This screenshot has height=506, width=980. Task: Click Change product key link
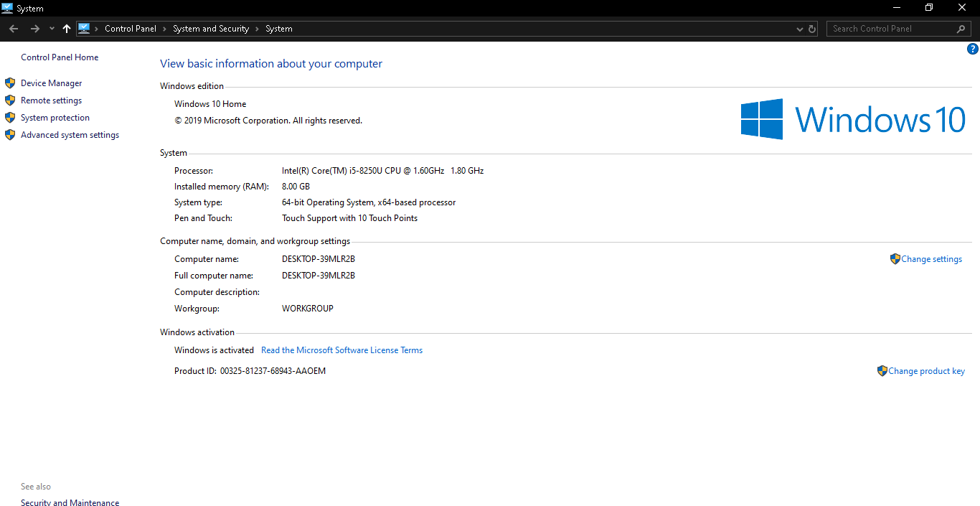[x=927, y=371]
